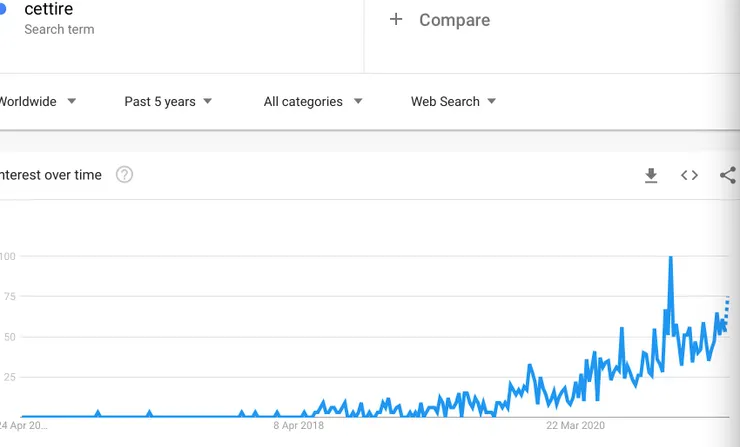Click the plus icon beside Compare

396,19
